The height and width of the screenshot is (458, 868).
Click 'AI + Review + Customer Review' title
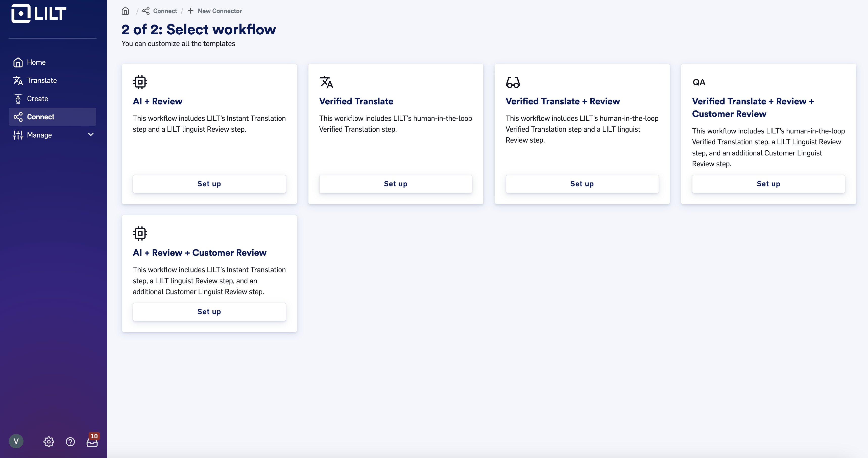pyautogui.click(x=200, y=253)
